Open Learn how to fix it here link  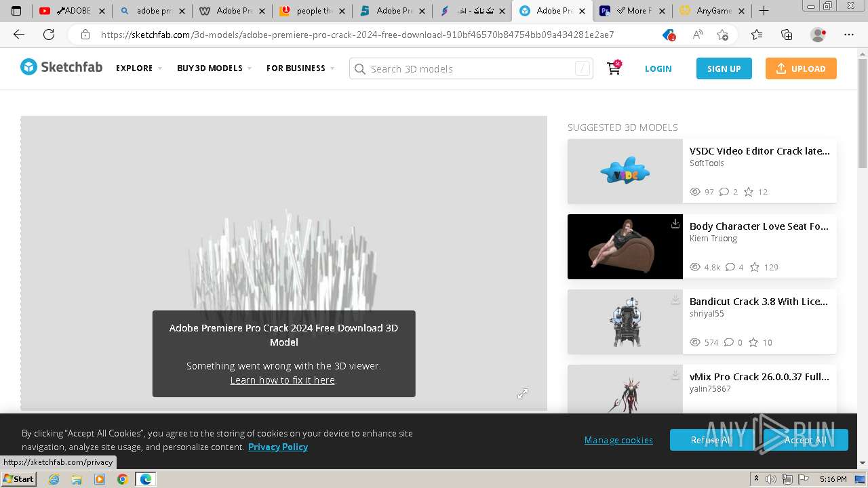pos(282,380)
